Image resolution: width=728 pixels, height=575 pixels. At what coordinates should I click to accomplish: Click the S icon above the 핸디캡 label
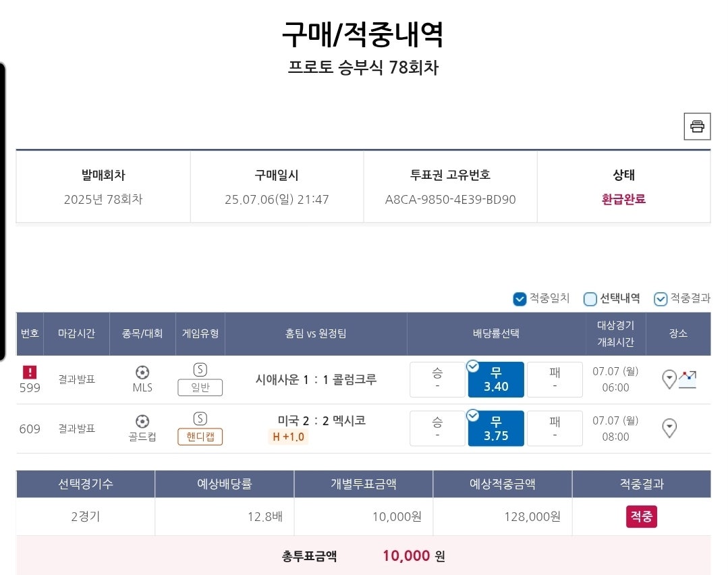point(200,418)
